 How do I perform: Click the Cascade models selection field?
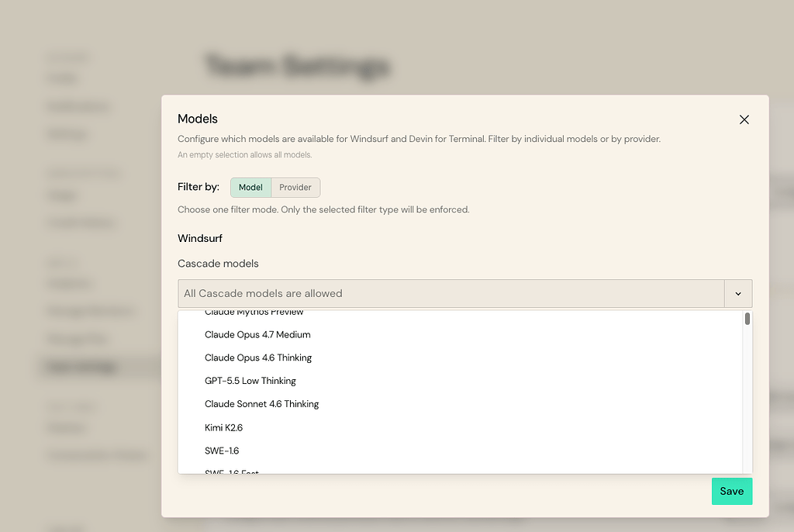(x=451, y=293)
